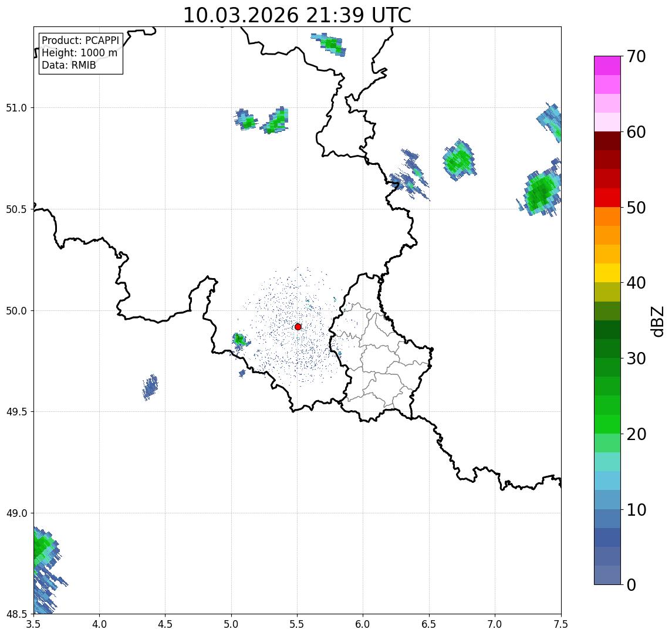The image size is (672, 636).
Task: Click the longitude axis label 5.0
Action: coord(231,624)
